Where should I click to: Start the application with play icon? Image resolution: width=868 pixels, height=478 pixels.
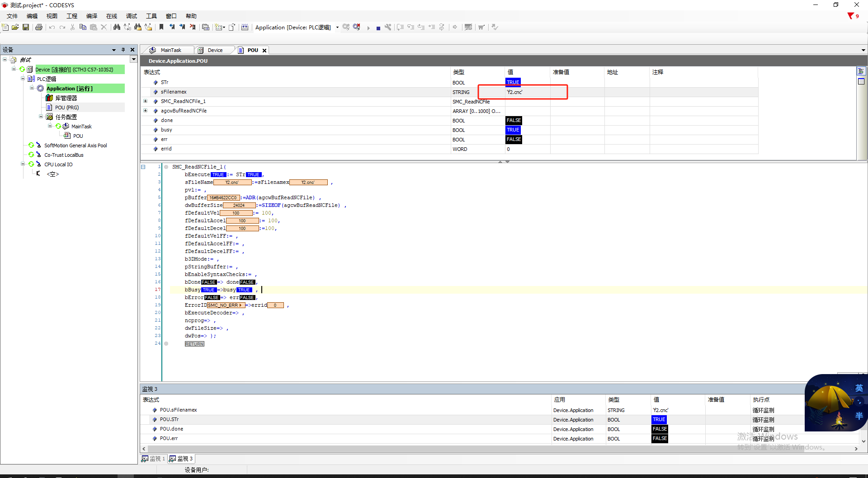[368, 28]
